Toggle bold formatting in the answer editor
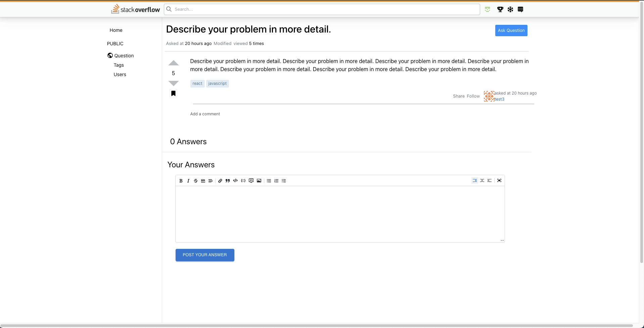The height and width of the screenshot is (328, 644). pos(181,181)
